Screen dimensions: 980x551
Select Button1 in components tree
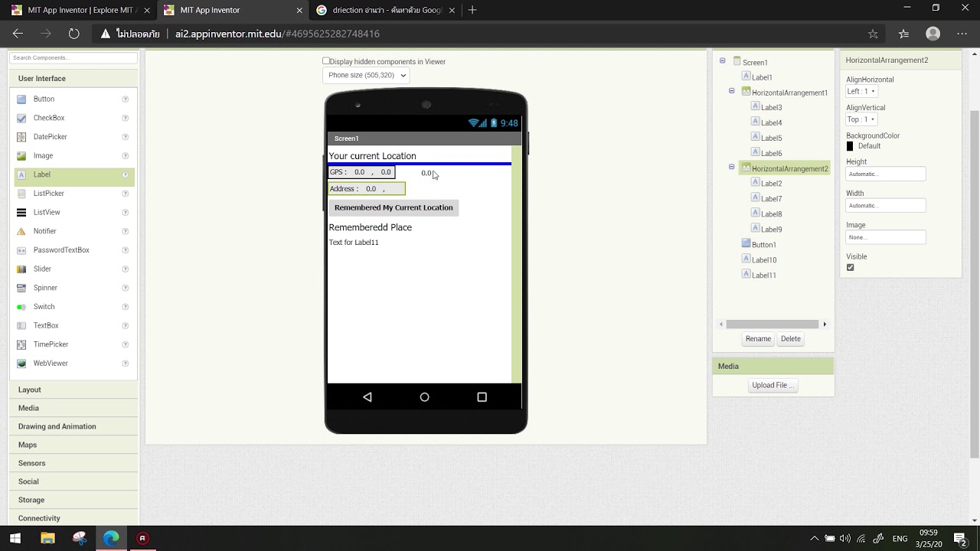763,245
